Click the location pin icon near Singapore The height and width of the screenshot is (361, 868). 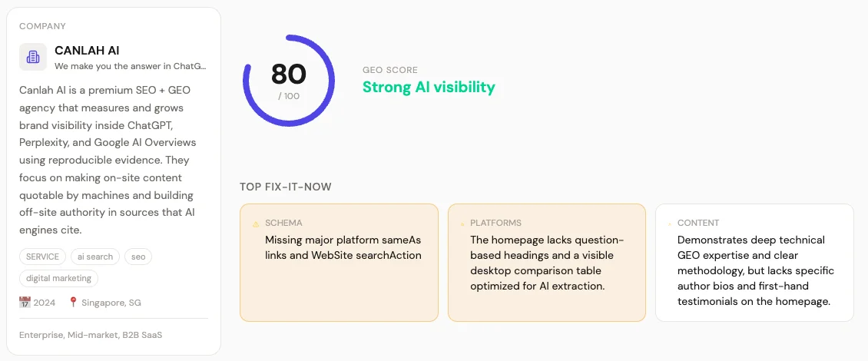(x=73, y=303)
